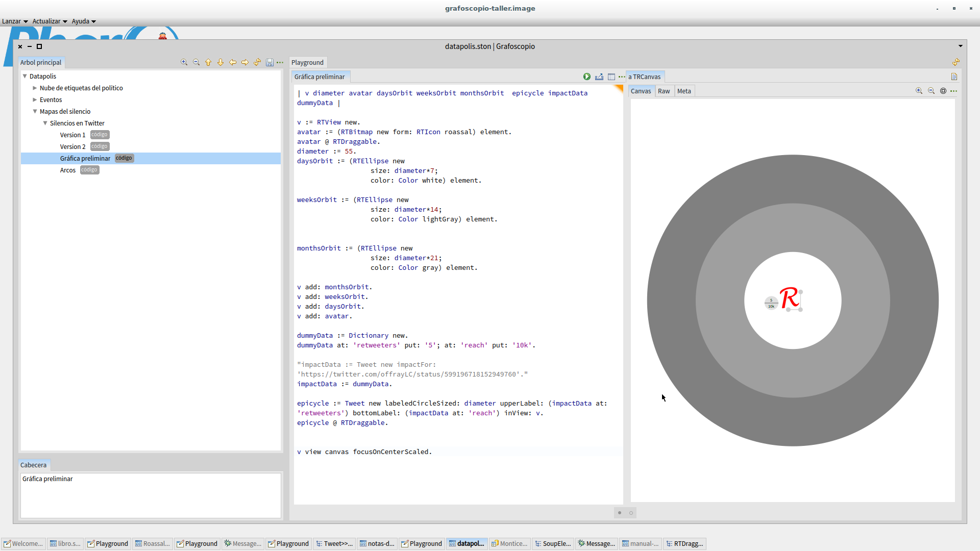
Task: Click the save floppy icon in tree toolbar
Action: (x=269, y=62)
